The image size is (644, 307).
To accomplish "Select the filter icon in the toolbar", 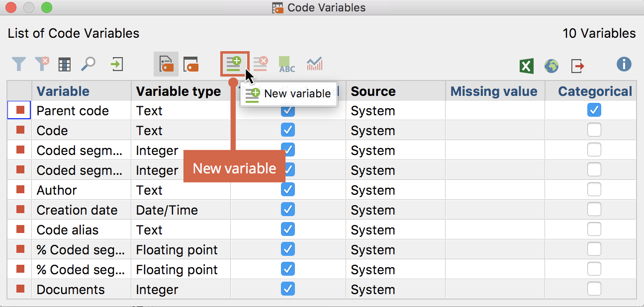I will click(x=18, y=64).
